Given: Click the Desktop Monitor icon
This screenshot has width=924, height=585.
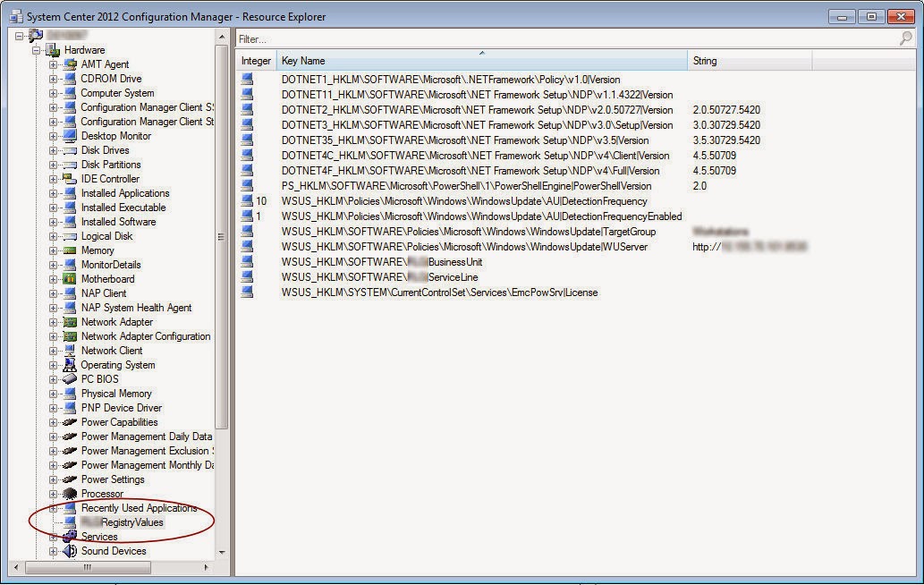Looking at the screenshot, I should pyautogui.click(x=70, y=136).
